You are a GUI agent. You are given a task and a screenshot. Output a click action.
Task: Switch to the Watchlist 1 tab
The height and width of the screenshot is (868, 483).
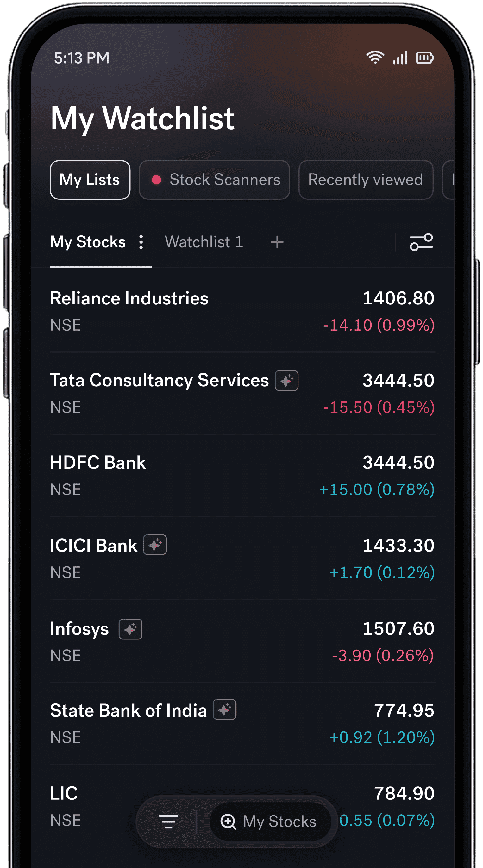204,242
